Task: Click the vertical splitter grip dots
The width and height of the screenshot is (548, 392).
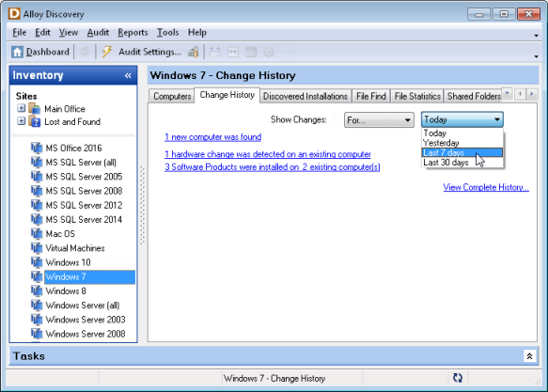Action: 142,205
